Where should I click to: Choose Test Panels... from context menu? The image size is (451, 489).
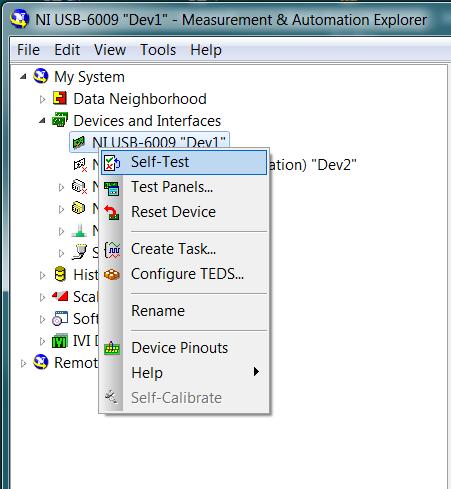(184, 187)
